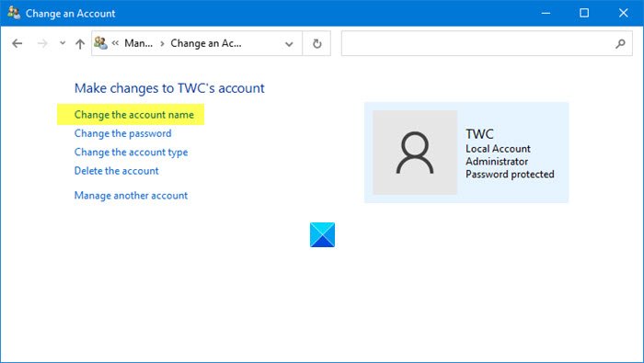Click the User Accounts icon in address bar
This screenshot has height=363, width=644.
(x=100, y=42)
